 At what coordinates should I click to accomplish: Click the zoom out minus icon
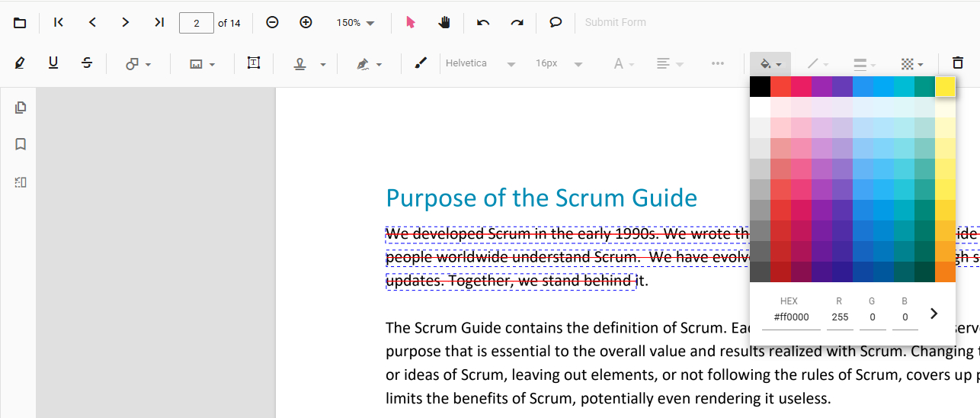pos(272,23)
